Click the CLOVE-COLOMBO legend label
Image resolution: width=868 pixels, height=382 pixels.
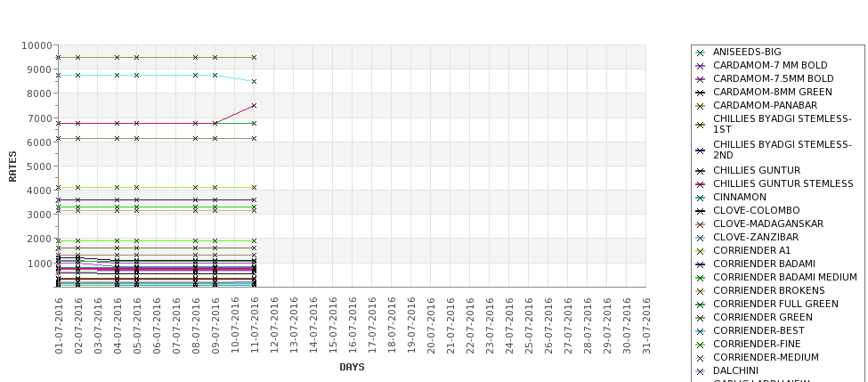point(756,210)
